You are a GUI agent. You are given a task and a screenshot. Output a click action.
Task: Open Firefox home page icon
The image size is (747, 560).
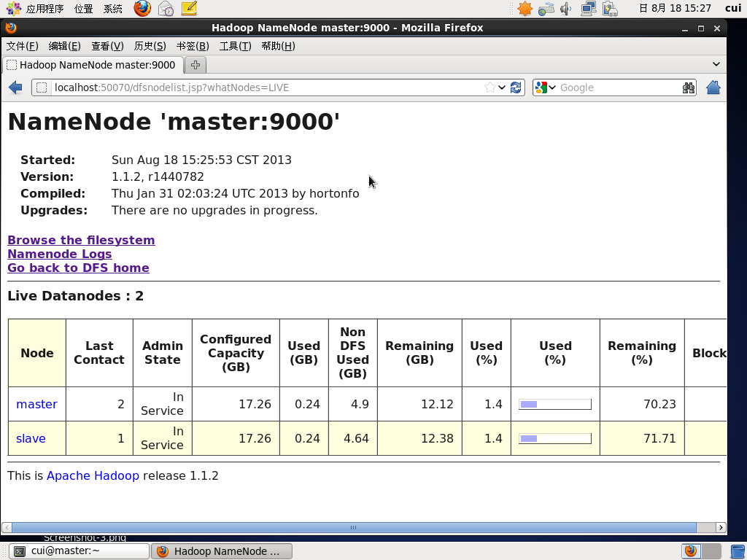713,87
